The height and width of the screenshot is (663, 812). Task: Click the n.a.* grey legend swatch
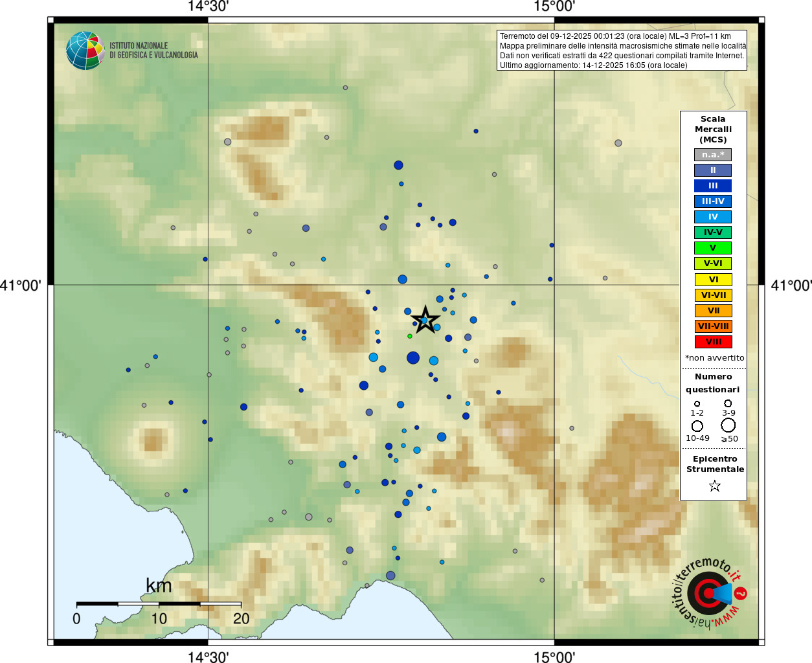click(x=713, y=155)
